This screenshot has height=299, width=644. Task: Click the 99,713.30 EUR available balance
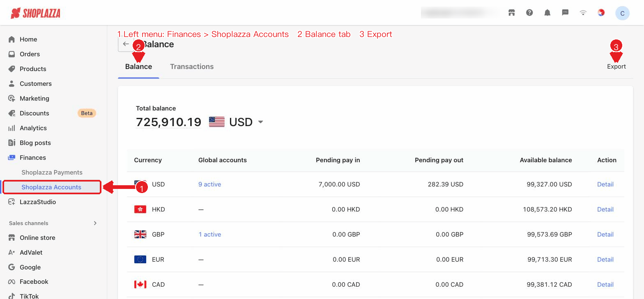[550, 260]
